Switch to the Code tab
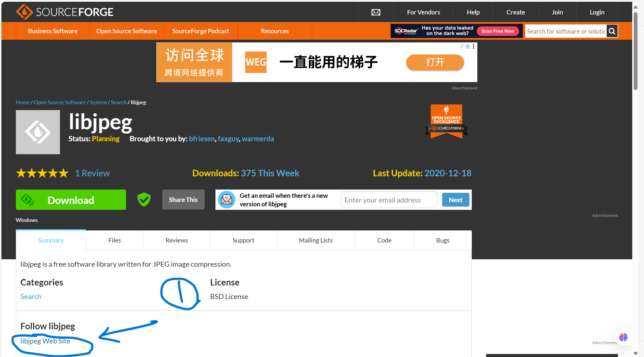 (x=384, y=240)
